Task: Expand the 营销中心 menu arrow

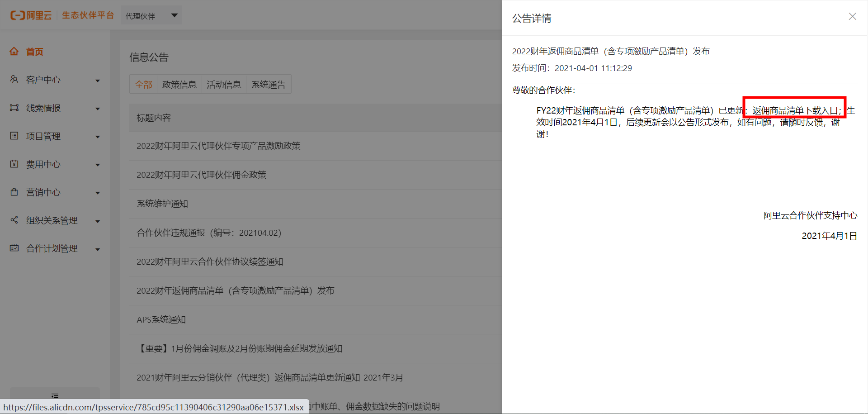Action: [x=98, y=193]
